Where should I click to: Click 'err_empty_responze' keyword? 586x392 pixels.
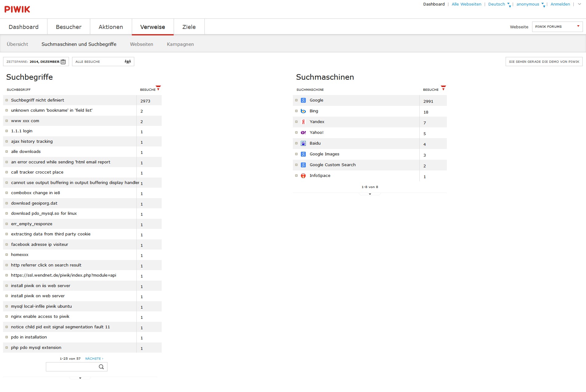click(x=32, y=224)
